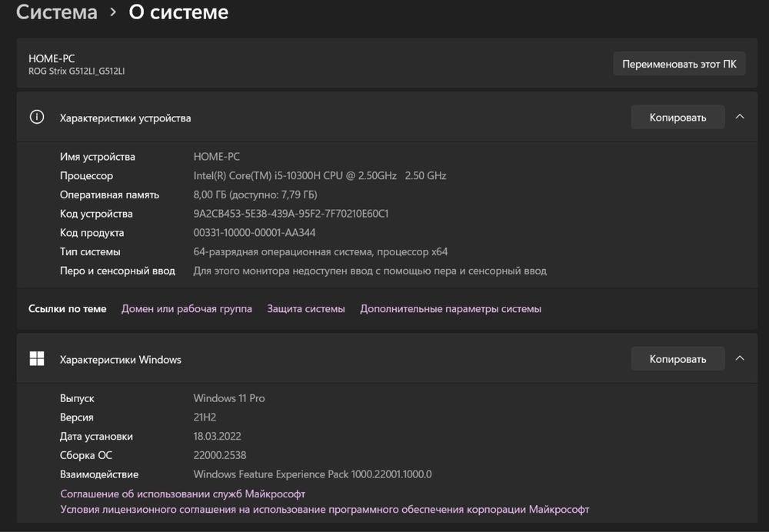
Task: Click the Windows logo icon beside Характеристики Windows
Action: point(37,359)
